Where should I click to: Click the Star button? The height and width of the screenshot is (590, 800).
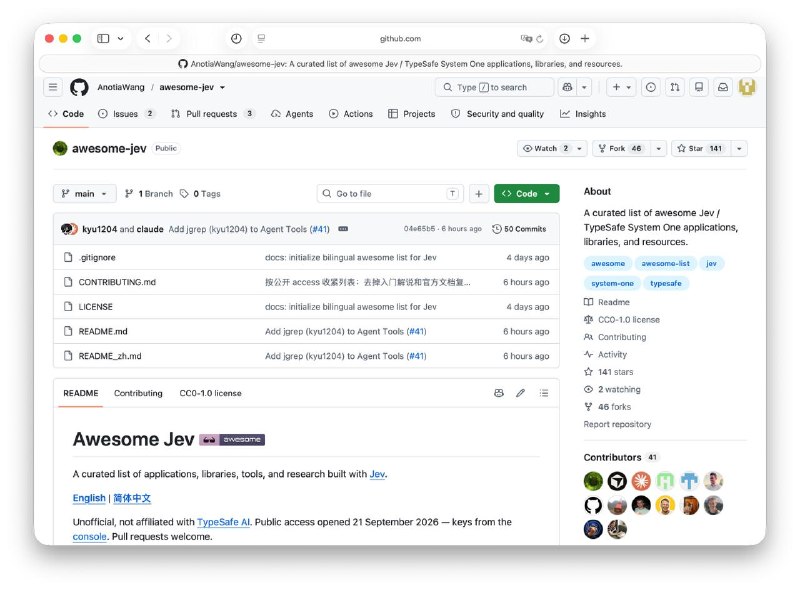click(x=702, y=149)
